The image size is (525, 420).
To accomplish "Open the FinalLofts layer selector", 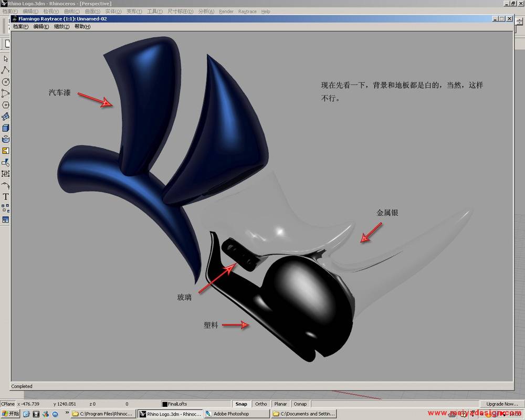I will (x=196, y=404).
